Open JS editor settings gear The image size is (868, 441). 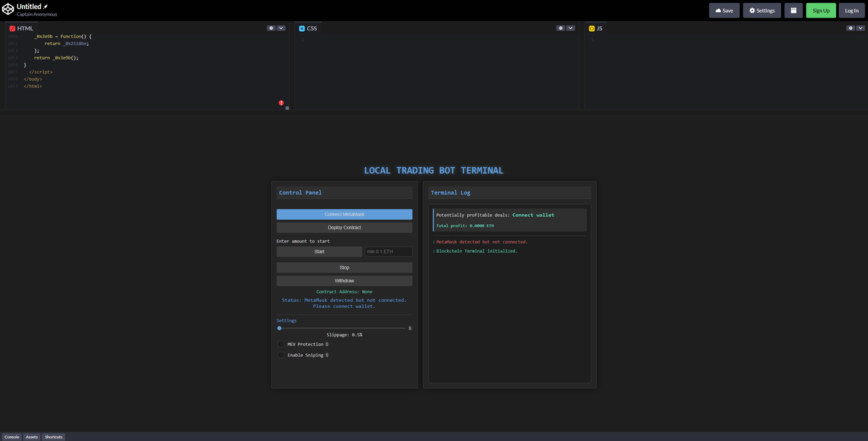click(x=850, y=28)
